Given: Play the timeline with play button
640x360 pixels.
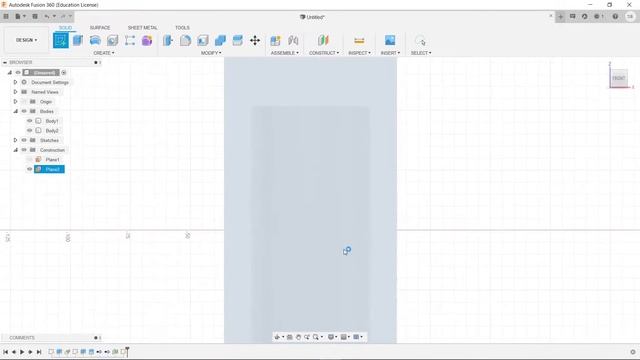Looking at the screenshot, I should pos(22,352).
